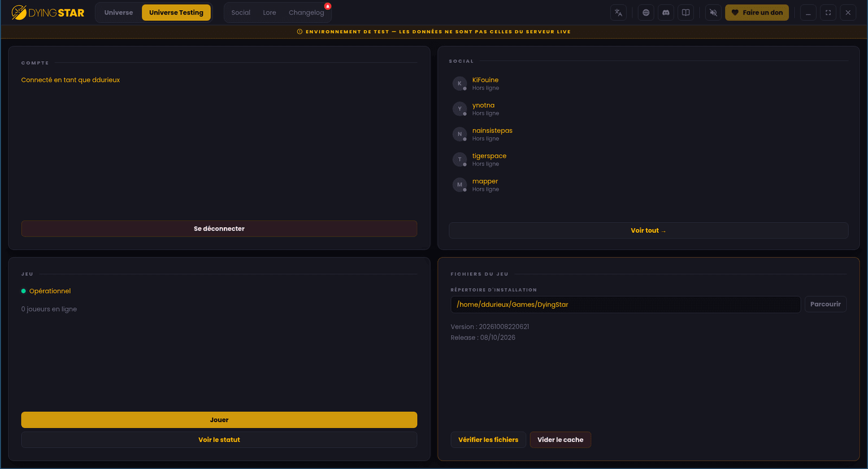Click the KiFouine username
The height and width of the screenshot is (469, 868).
pos(485,80)
